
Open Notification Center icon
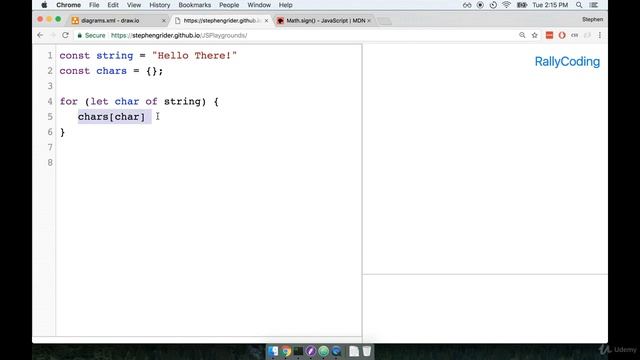pos(594,5)
